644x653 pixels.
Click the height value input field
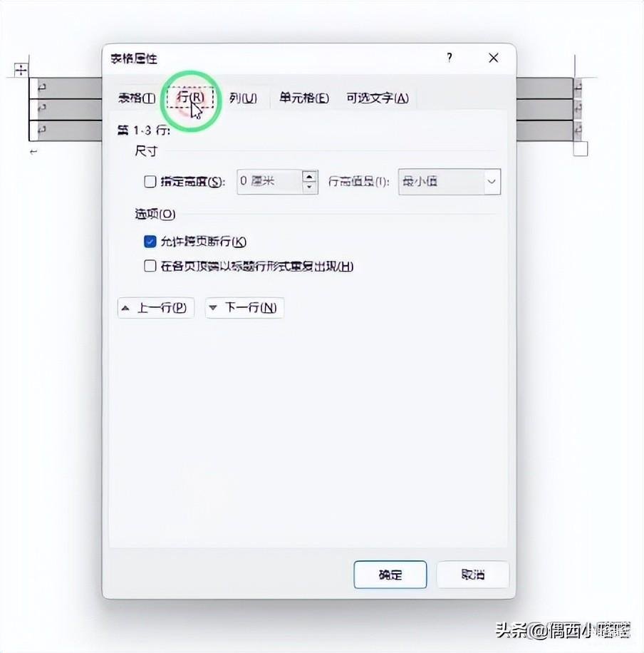click(x=269, y=182)
